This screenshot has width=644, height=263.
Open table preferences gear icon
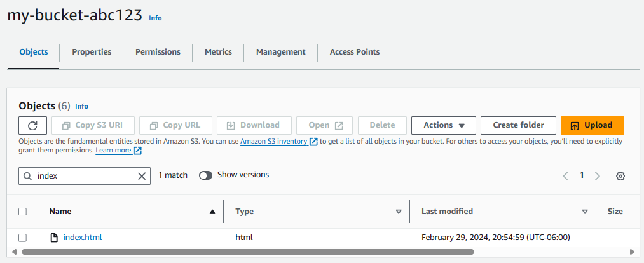coord(620,176)
